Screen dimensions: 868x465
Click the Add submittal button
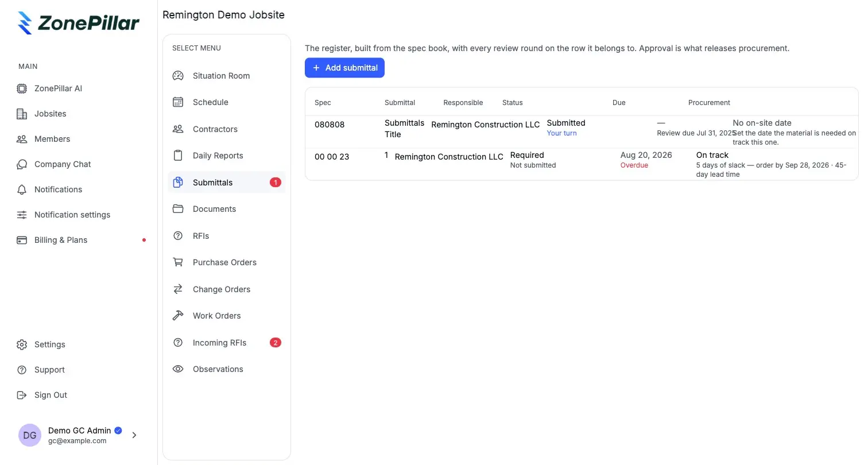pyautogui.click(x=344, y=68)
